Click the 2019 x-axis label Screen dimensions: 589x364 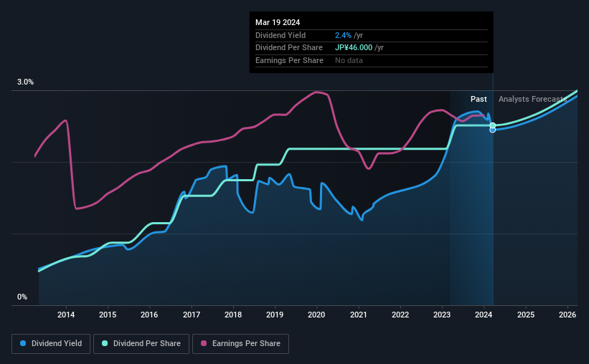pos(275,315)
